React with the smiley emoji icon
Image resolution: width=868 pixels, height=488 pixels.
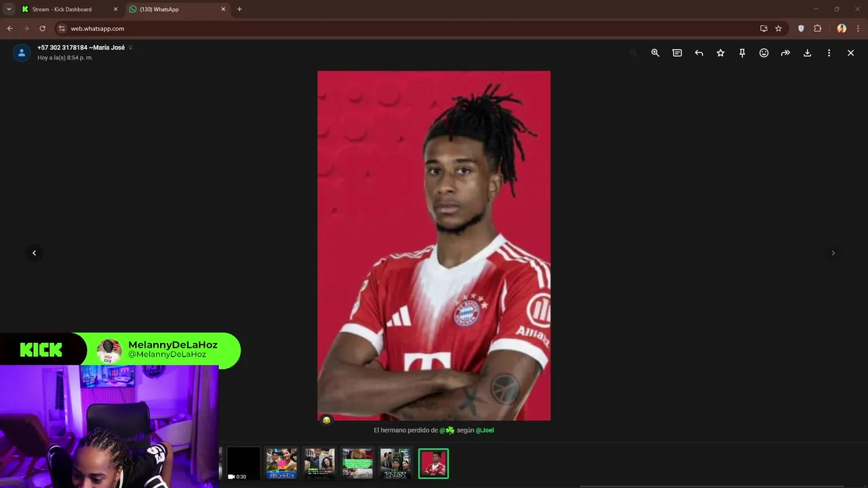click(764, 53)
